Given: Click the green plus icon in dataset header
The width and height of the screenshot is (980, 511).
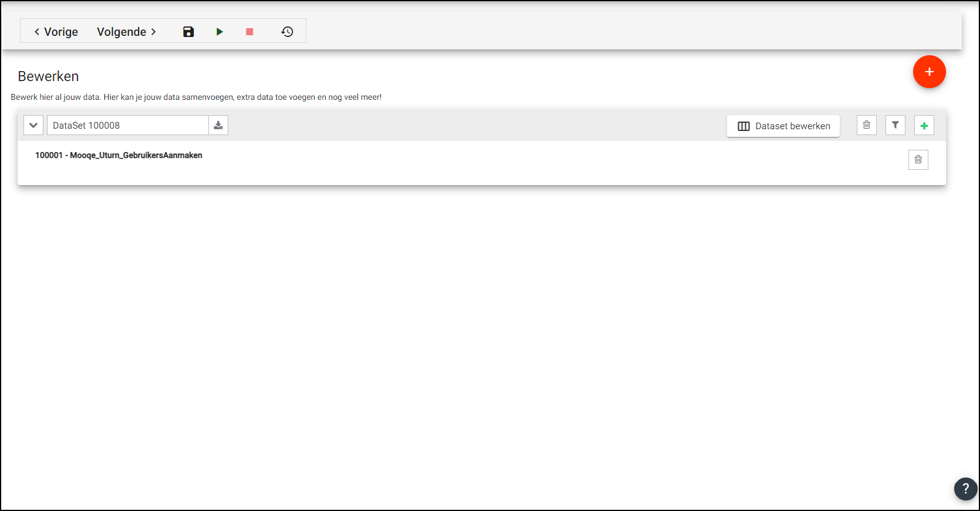Looking at the screenshot, I should (924, 126).
